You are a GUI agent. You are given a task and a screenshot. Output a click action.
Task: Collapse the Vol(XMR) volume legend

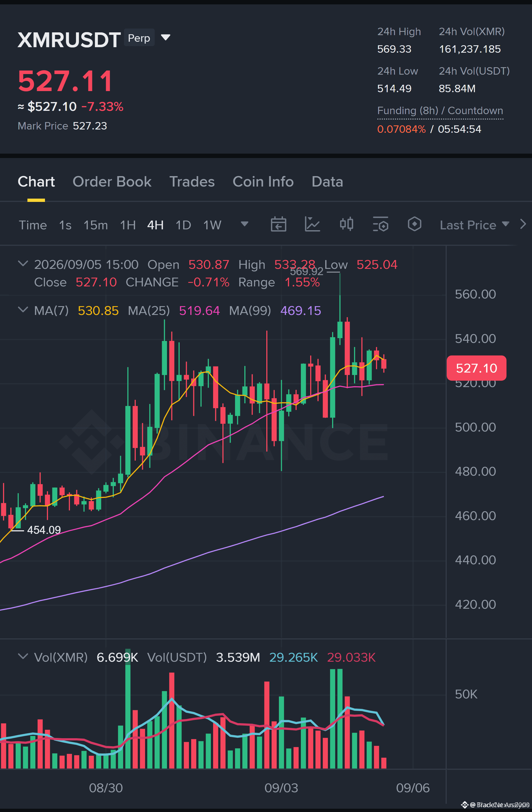point(23,656)
